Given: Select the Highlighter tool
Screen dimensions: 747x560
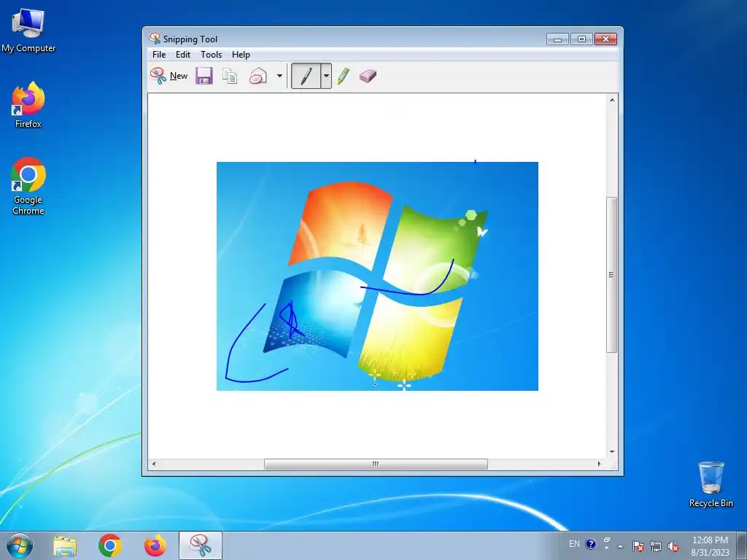Looking at the screenshot, I should coord(343,76).
